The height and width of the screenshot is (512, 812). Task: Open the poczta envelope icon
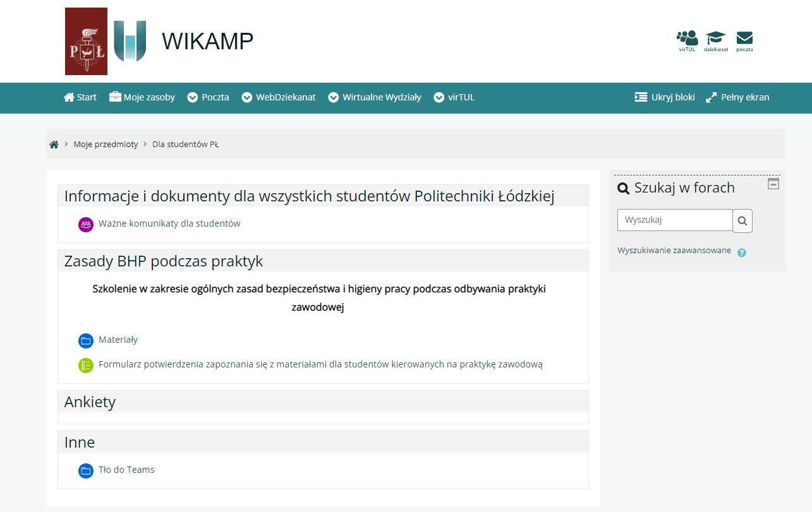[744, 40]
